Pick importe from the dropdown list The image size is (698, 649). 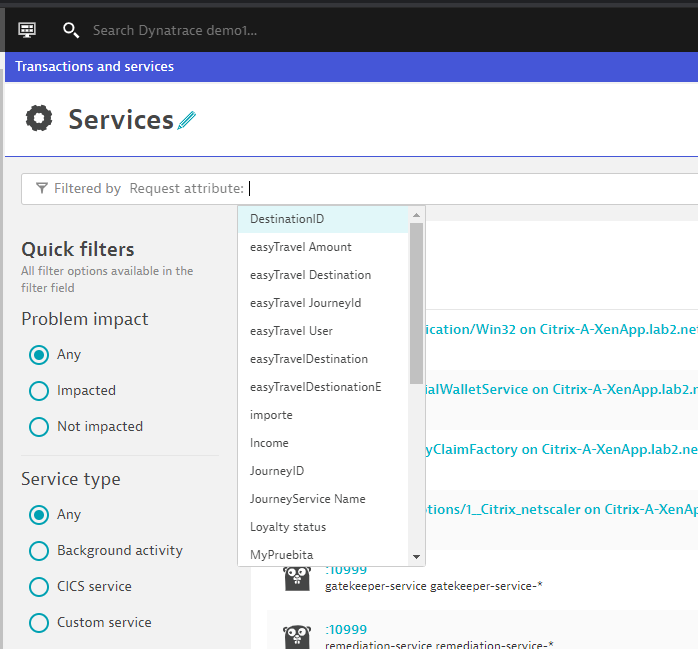(323, 415)
